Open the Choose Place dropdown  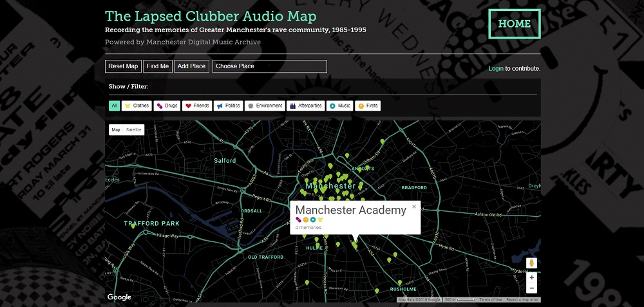270,66
